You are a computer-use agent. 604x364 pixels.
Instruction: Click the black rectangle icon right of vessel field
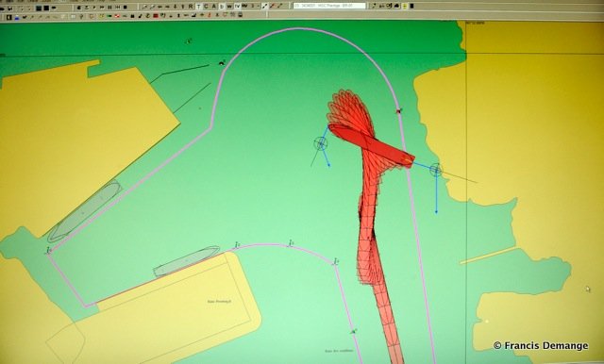pos(411,6)
